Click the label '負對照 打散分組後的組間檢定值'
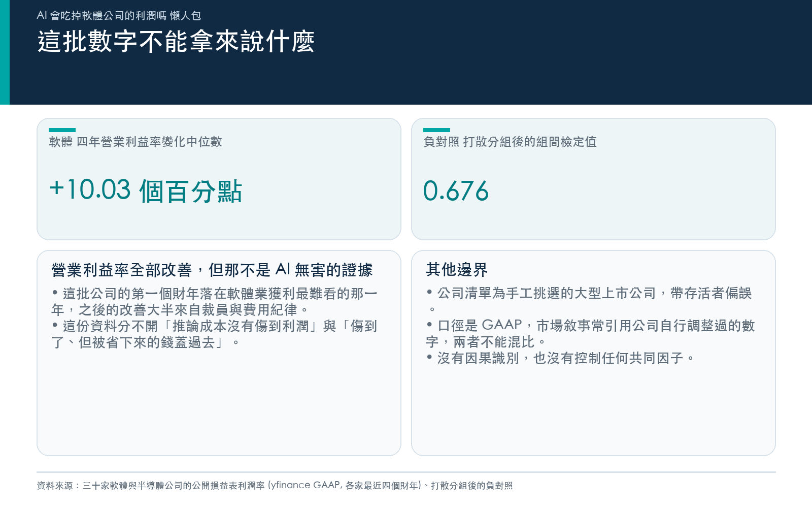 tap(510, 142)
